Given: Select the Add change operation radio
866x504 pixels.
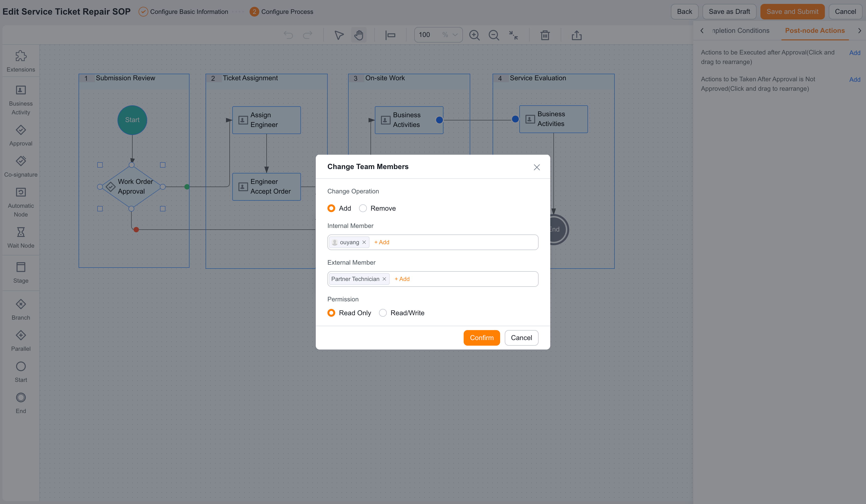Looking at the screenshot, I should point(331,208).
